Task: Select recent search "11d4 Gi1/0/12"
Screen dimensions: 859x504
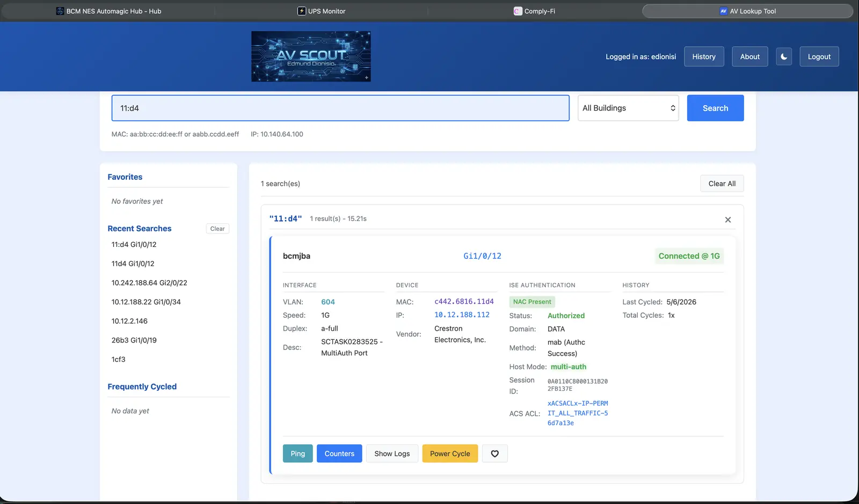Action: (133, 264)
